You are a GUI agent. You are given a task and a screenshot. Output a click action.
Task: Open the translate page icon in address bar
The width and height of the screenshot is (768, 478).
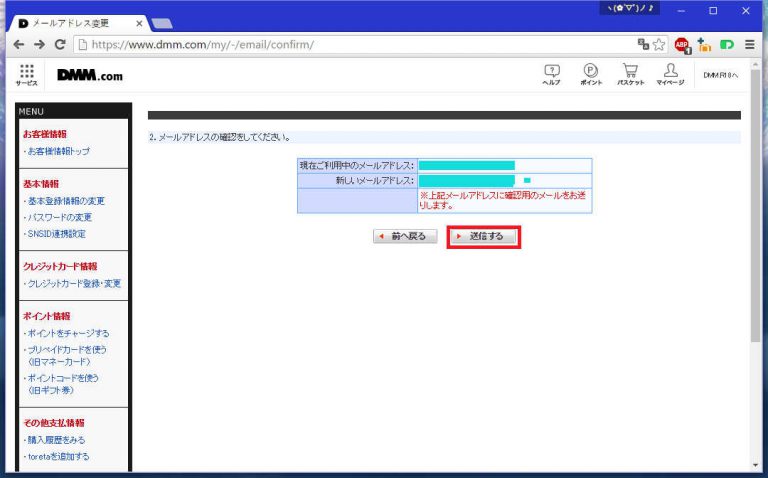coord(643,45)
